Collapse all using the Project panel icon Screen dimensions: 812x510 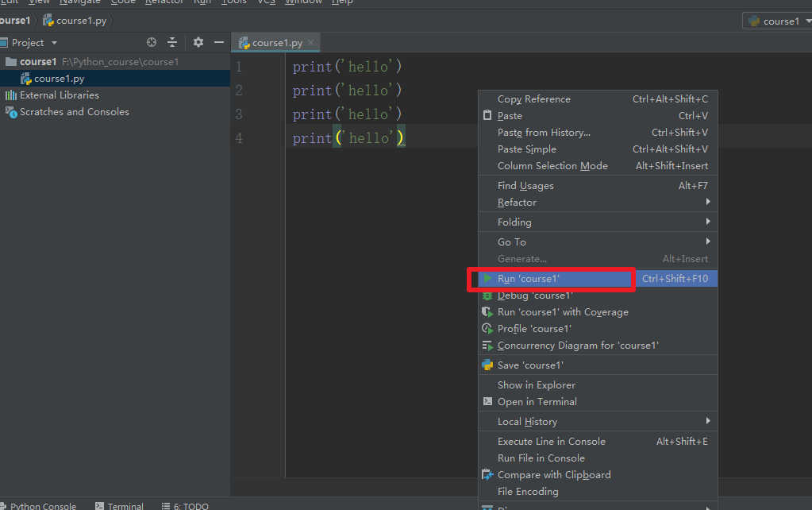(x=172, y=43)
